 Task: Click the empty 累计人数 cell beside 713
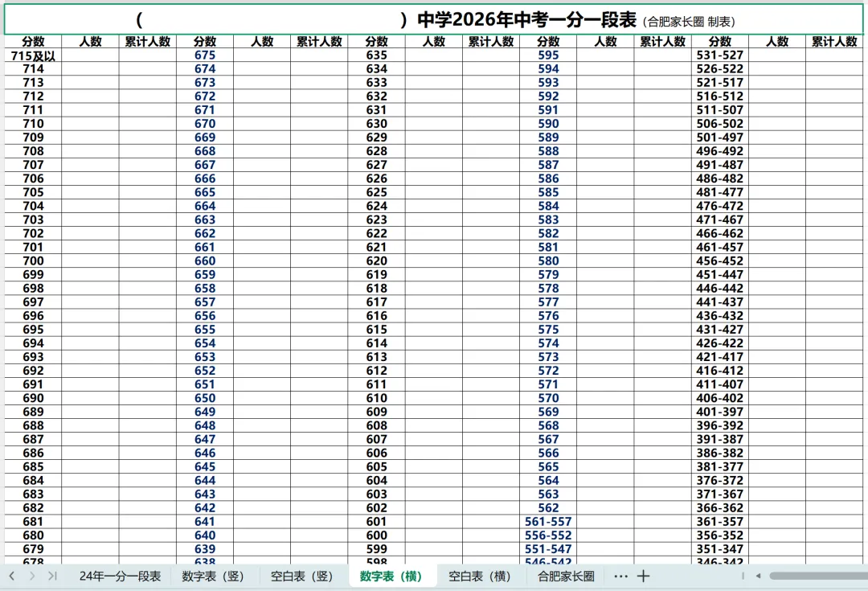147,83
